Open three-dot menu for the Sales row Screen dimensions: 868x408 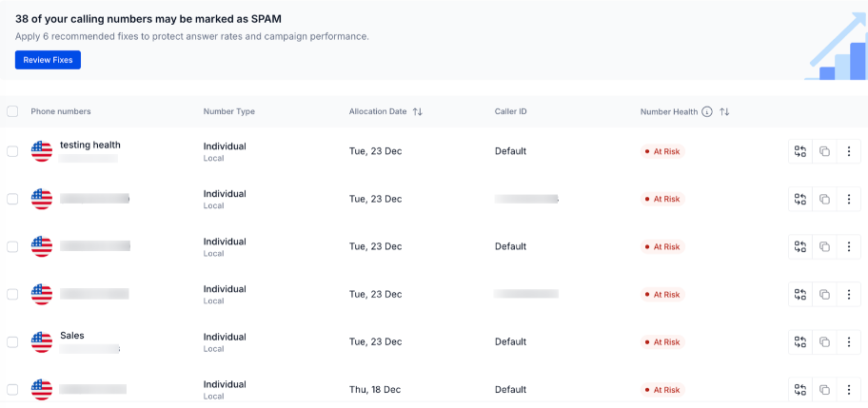pyautogui.click(x=849, y=342)
